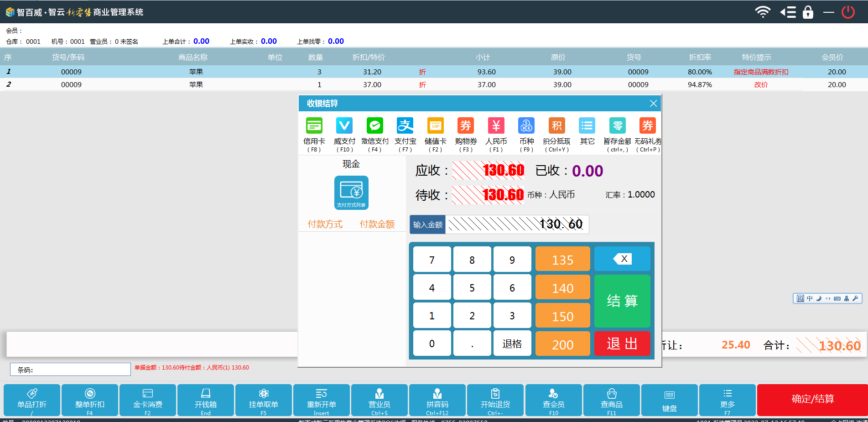Viewport: 868px width, 422px height.
Task: Select the 支付宝 Alipay payment icon
Action: 405,126
